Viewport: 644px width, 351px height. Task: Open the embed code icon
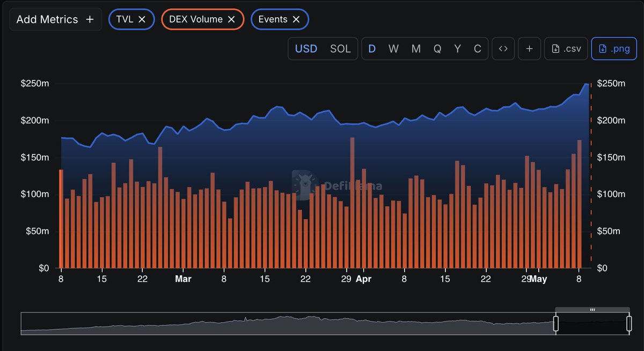coord(503,49)
